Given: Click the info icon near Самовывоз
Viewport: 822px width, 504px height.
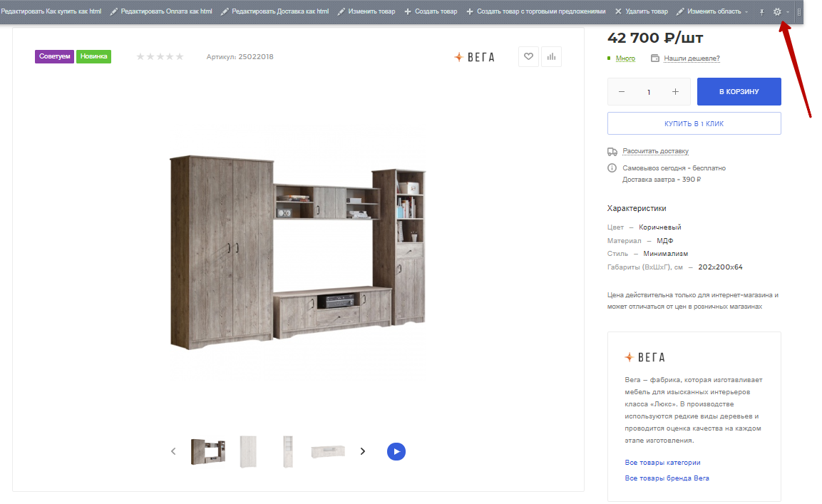Looking at the screenshot, I should 612,168.
